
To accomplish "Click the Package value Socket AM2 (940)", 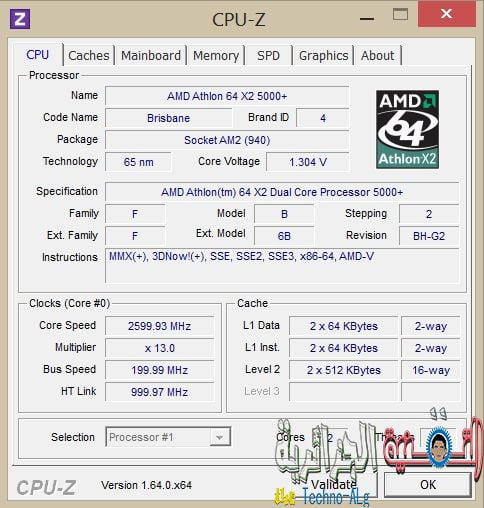I will pyautogui.click(x=227, y=140).
